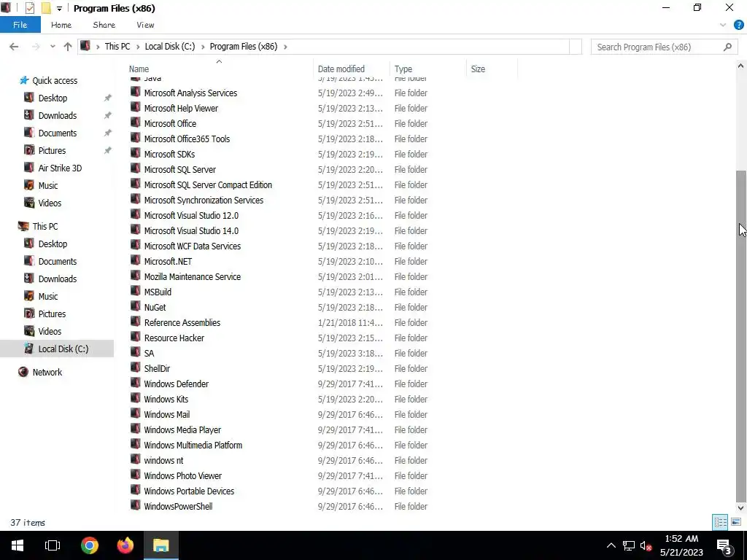The width and height of the screenshot is (747, 560).
Task: Click the Properties quick access toolbar icon
Action: [29, 8]
